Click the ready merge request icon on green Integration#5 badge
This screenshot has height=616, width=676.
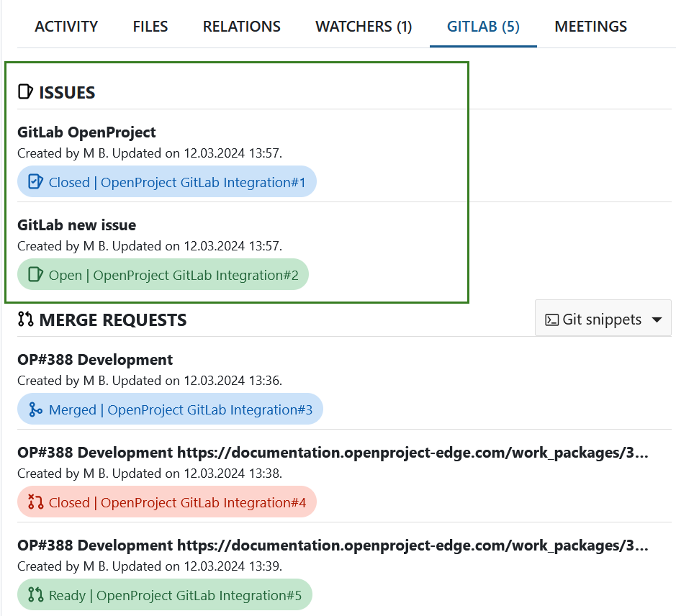[35, 594]
